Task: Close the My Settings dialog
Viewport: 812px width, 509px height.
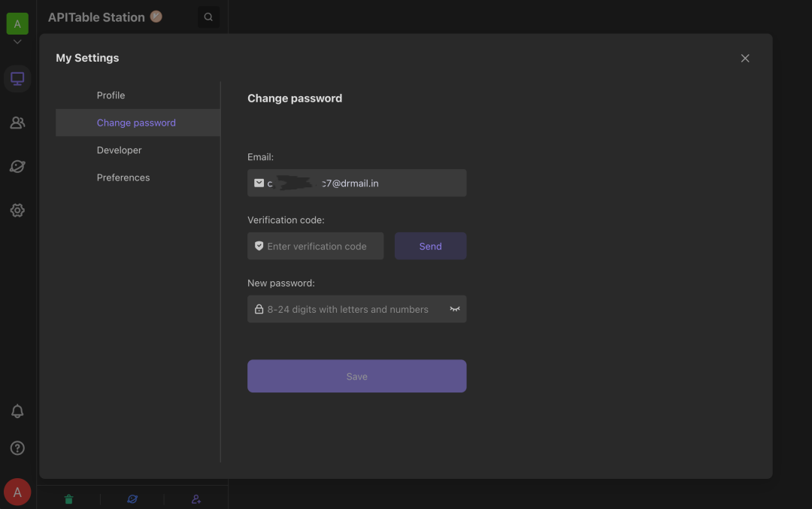Action: point(744,59)
